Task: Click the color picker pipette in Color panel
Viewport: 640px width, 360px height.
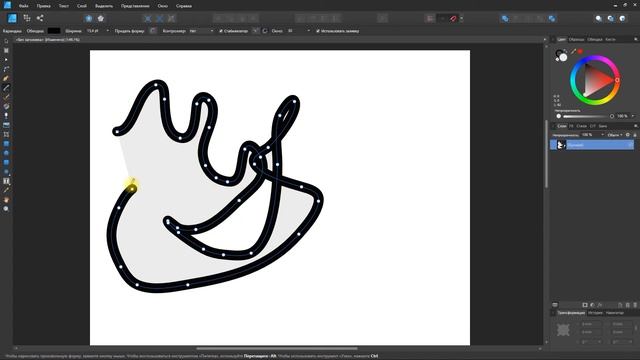Action: (573, 51)
